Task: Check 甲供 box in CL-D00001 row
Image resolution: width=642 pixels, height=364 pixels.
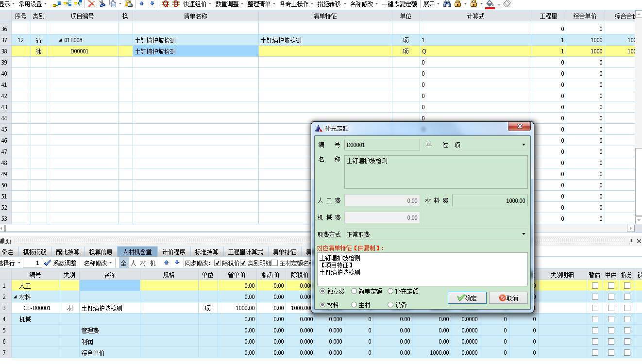Action: tap(611, 308)
